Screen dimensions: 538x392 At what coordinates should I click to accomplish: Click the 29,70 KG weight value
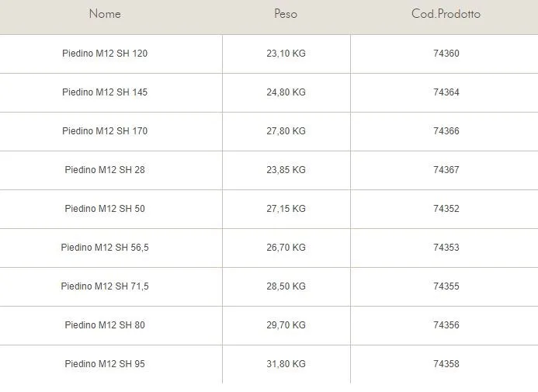286,325
